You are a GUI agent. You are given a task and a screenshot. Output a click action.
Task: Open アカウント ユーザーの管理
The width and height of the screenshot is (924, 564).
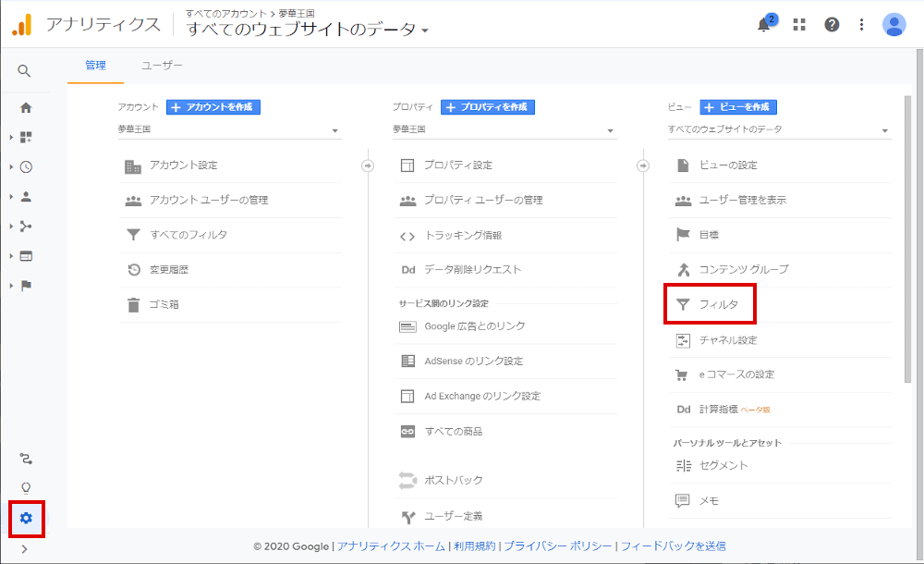230,201
